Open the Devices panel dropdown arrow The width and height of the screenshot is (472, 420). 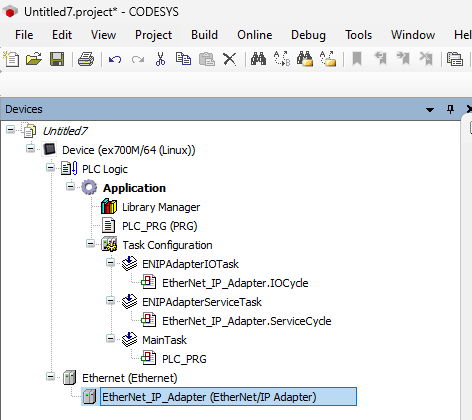(x=430, y=109)
